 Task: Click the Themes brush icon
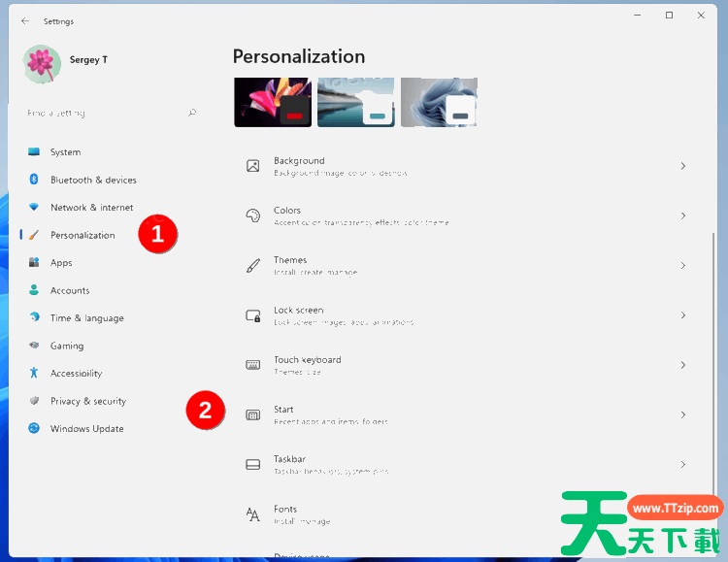(253, 265)
